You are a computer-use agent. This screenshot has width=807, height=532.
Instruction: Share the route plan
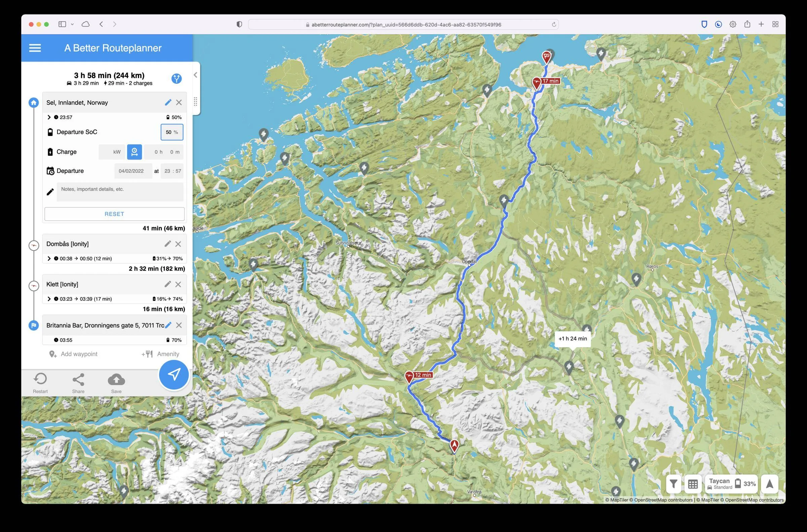(78, 383)
